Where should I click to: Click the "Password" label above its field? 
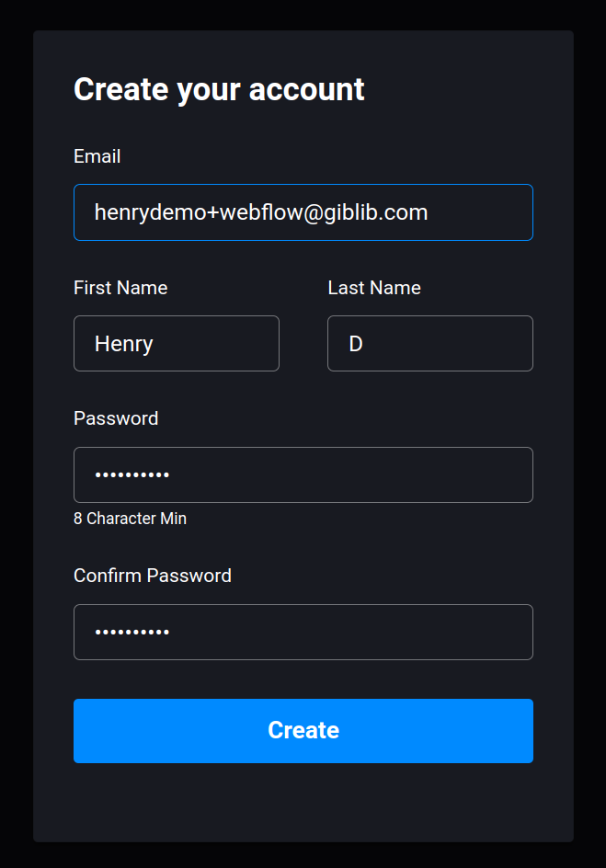pos(116,418)
